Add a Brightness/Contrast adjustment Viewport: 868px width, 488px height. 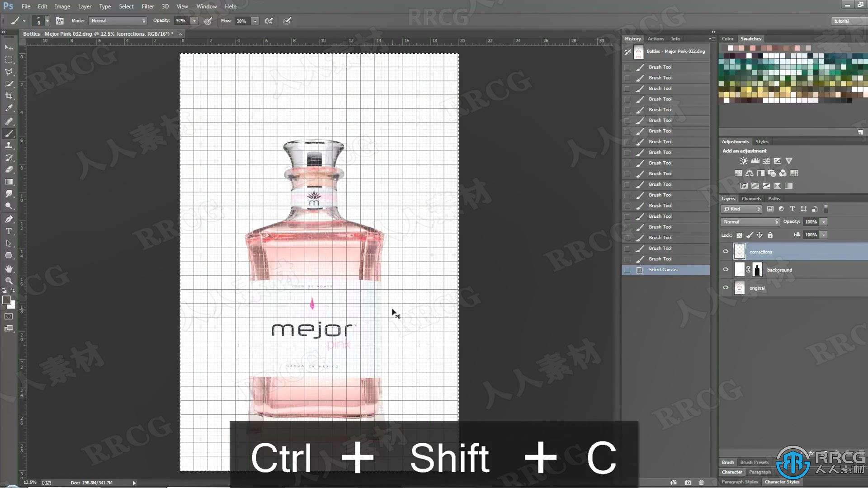[x=743, y=160]
